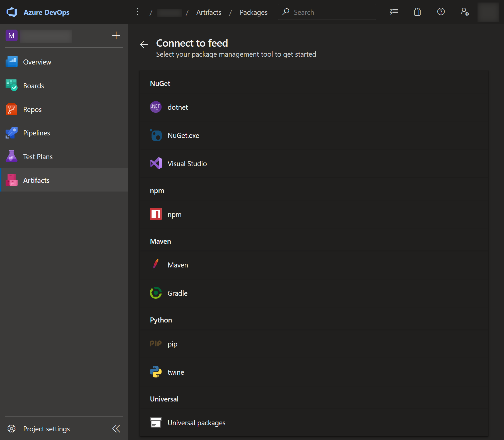Select Artifacts in sidebar
This screenshot has width=504, height=440.
pos(64,180)
